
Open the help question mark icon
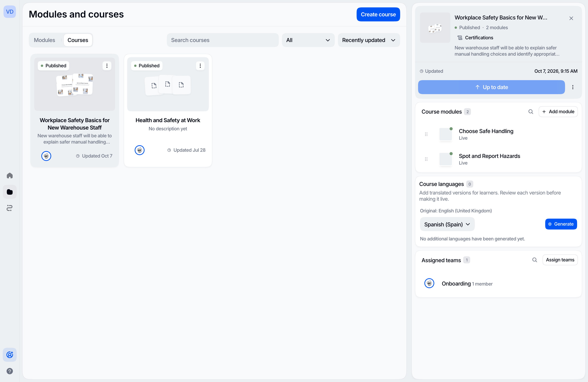pos(10,371)
